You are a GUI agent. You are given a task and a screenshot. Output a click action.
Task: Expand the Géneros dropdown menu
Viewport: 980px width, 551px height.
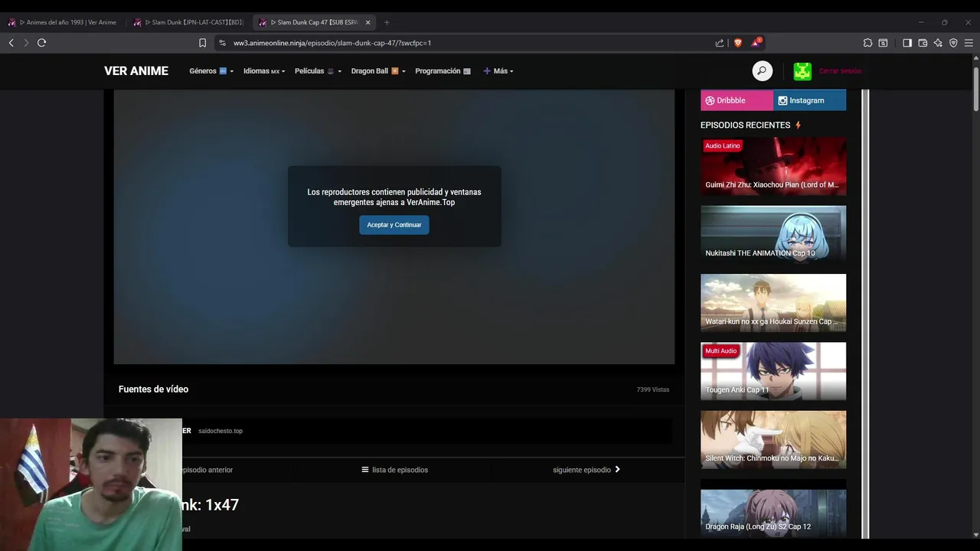point(211,71)
